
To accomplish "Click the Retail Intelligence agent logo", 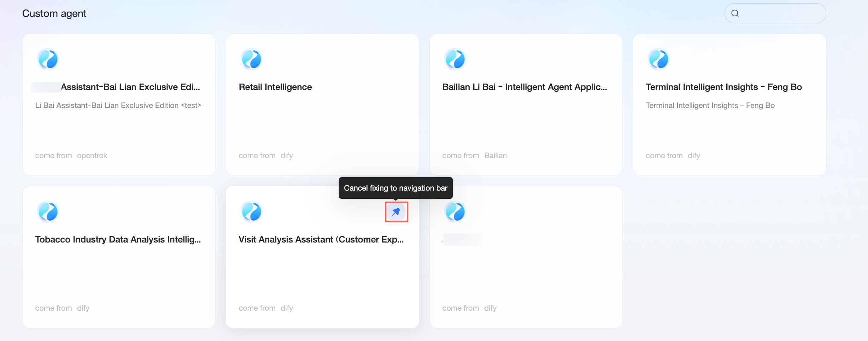I will tap(251, 59).
